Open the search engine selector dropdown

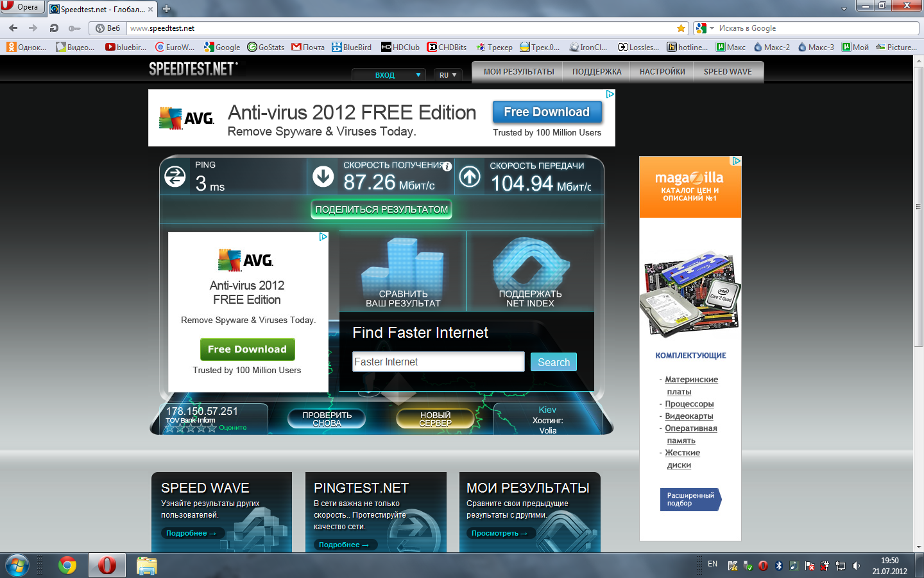pyautogui.click(x=705, y=28)
